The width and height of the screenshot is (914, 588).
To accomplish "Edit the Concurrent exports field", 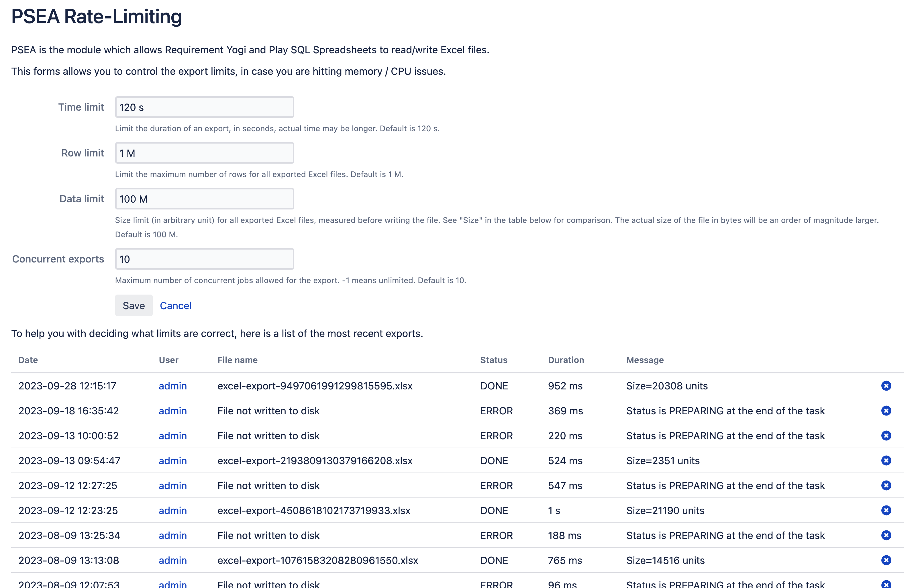I will [x=204, y=259].
